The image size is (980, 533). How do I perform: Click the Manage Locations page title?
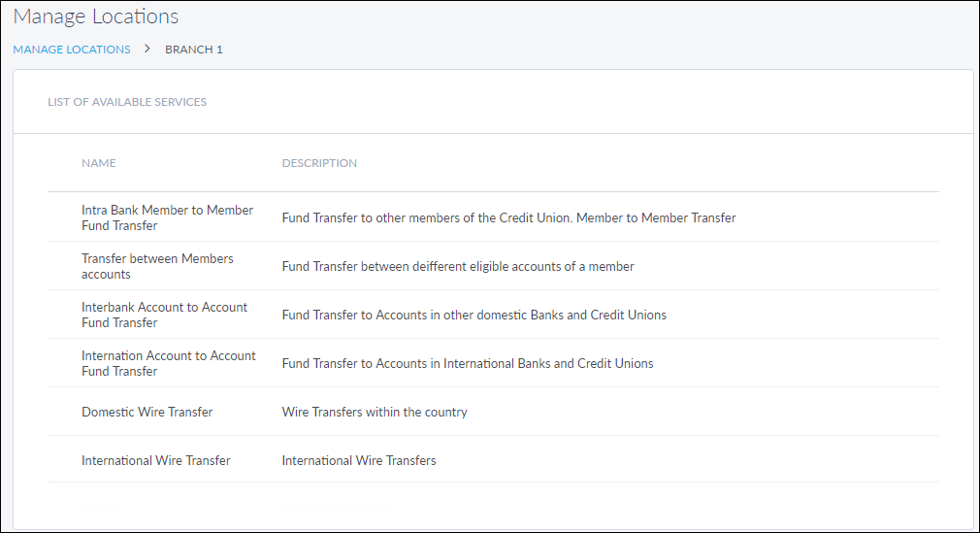(x=96, y=17)
